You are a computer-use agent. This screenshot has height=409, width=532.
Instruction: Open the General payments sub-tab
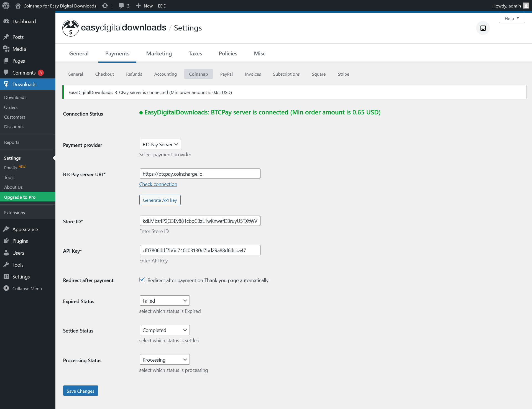(x=75, y=74)
